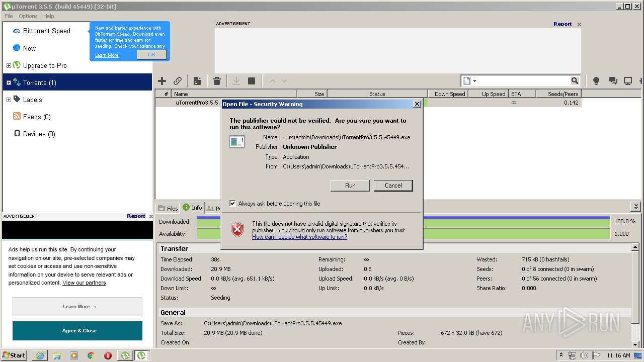Click Report link above top advertisement
The height and width of the screenshot is (362, 644).
point(562,24)
